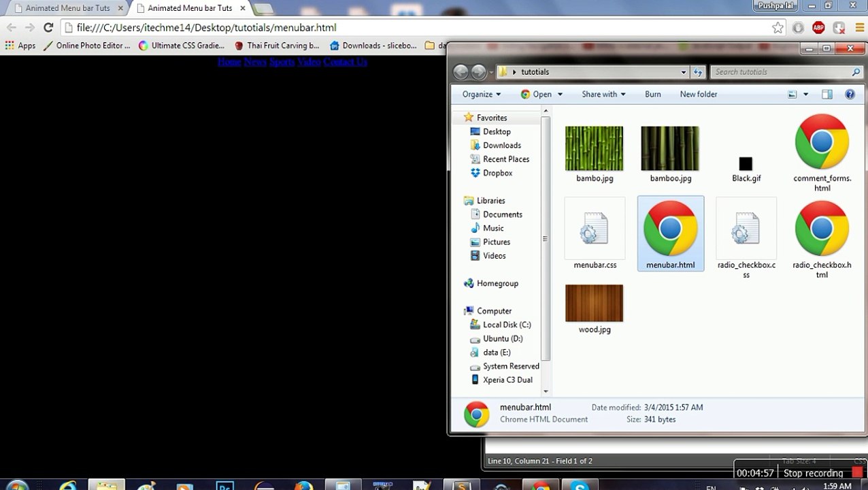Open the Share with dropdown
This screenshot has width=868, height=490.
603,95
